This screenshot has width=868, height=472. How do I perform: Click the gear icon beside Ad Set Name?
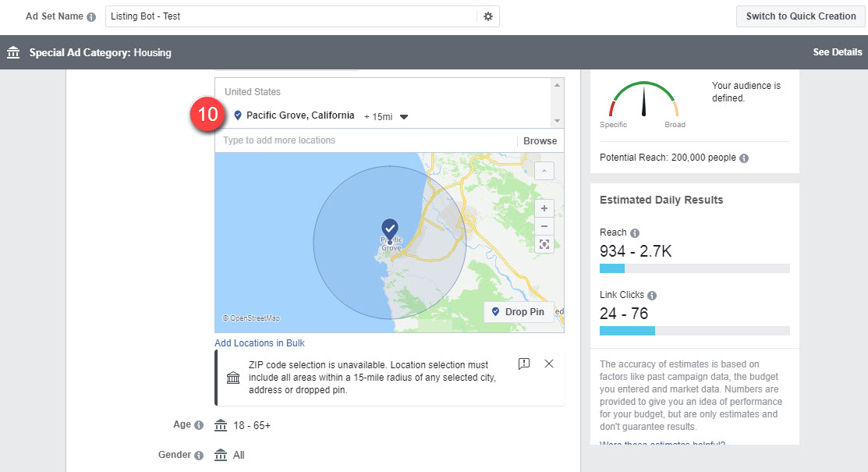488,16
